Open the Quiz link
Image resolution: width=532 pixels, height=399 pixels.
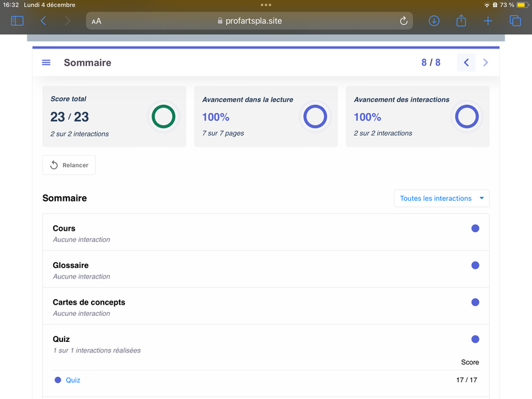(73, 380)
